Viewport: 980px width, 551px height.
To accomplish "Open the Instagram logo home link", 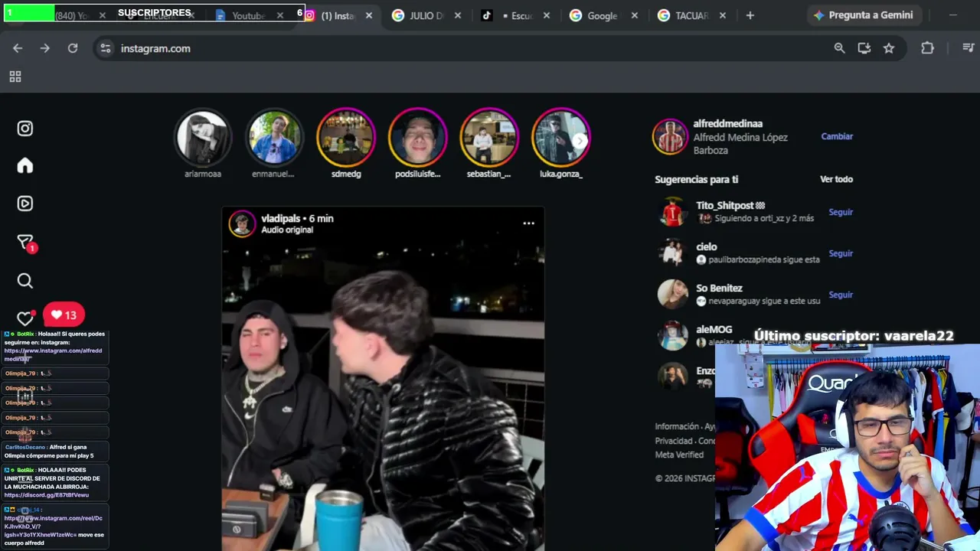I will 25,129.
